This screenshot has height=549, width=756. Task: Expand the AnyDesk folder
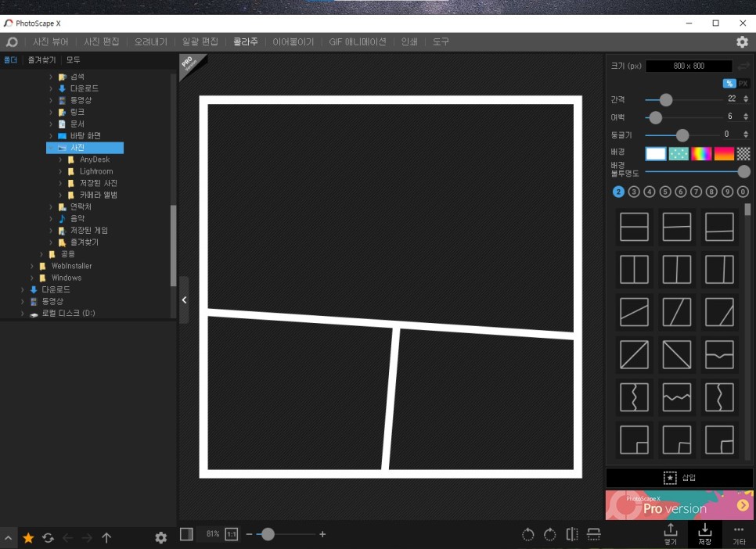coord(60,160)
